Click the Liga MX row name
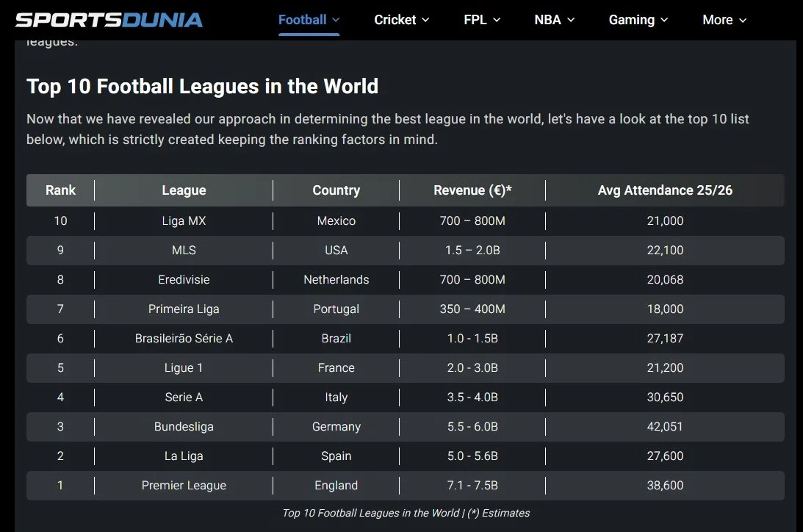This screenshot has height=532, width=803. click(x=184, y=221)
